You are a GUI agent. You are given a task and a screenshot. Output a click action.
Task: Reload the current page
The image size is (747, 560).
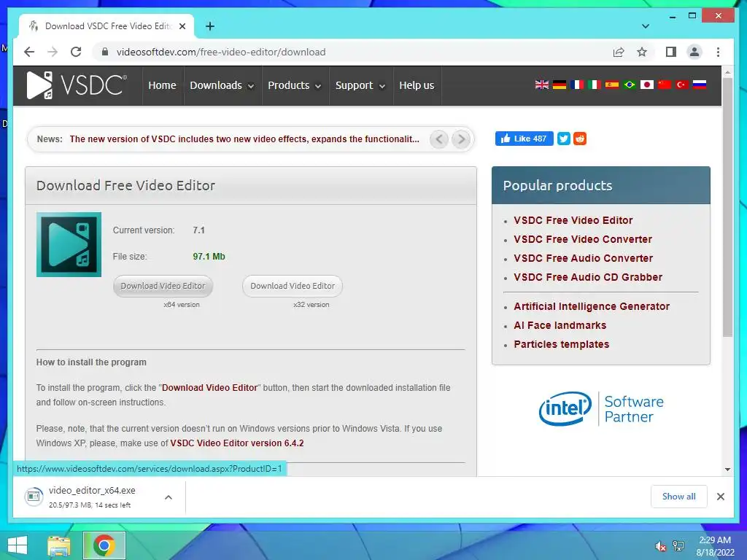(x=76, y=52)
